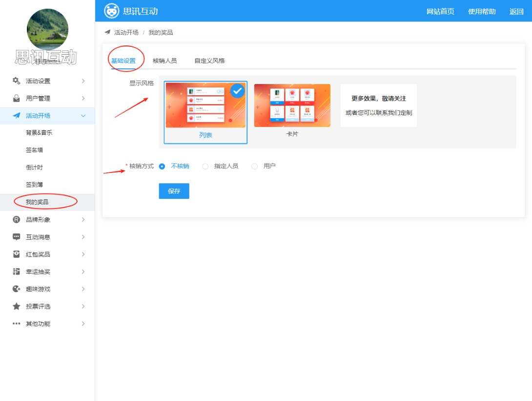Click the 红包奖品 red packet icon
532x401 pixels.
tap(16, 254)
